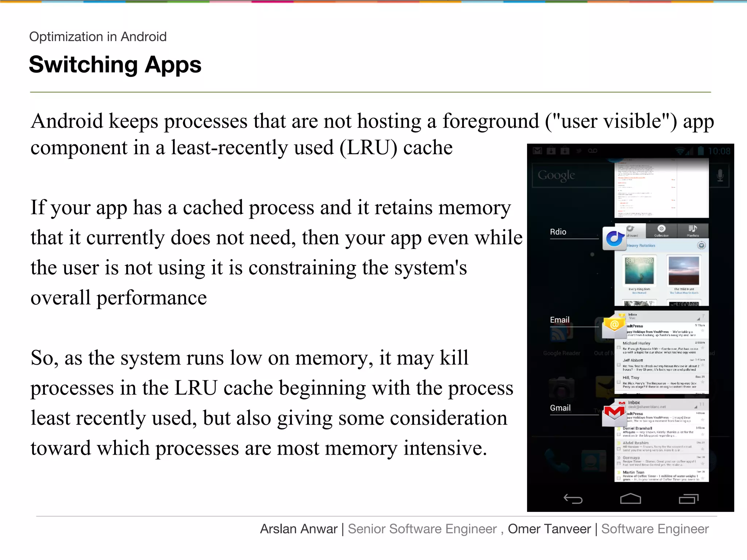747x560 pixels.
Task: Click the Optimization in Android heading
Action: point(98,36)
